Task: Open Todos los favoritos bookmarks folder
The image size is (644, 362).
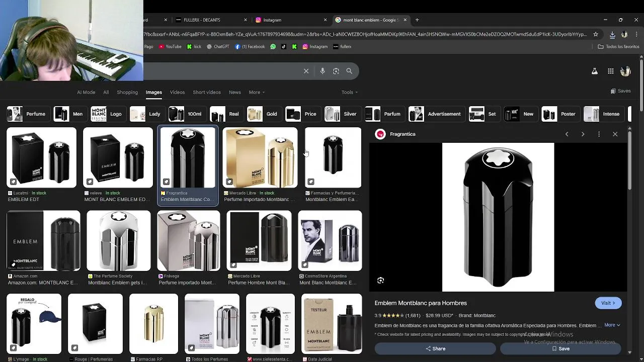Action: [x=618, y=46]
